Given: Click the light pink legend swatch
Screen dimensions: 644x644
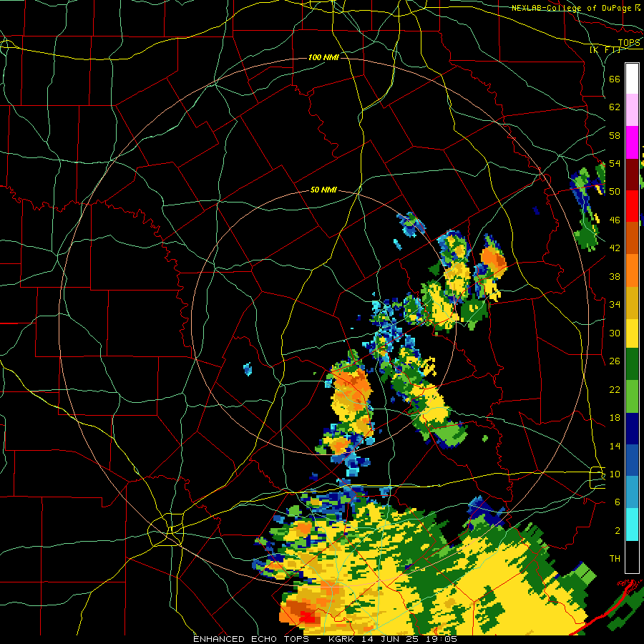Looking at the screenshot, I should pos(632,110).
